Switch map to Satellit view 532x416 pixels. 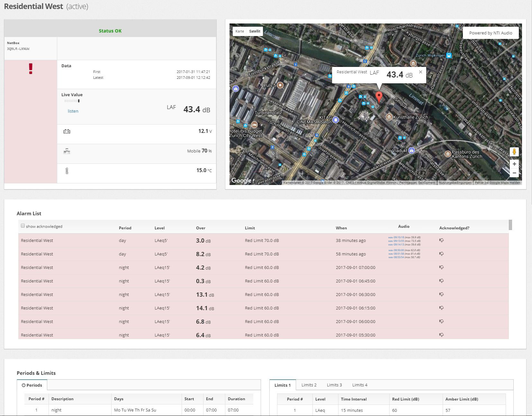tap(255, 31)
